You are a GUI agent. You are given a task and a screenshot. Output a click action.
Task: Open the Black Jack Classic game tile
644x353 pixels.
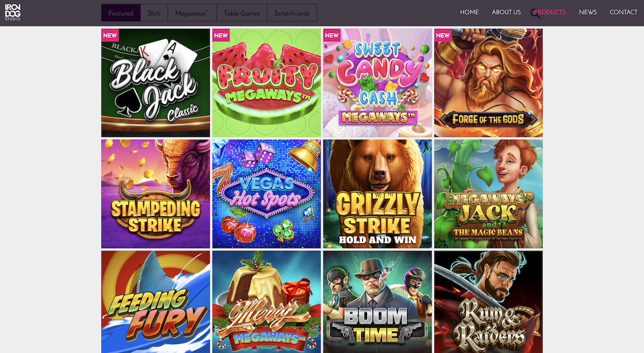pyautogui.click(x=156, y=83)
